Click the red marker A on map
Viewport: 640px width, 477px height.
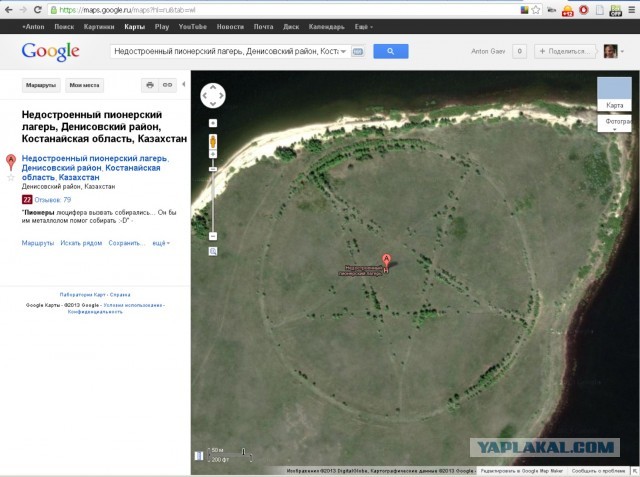pos(386,263)
